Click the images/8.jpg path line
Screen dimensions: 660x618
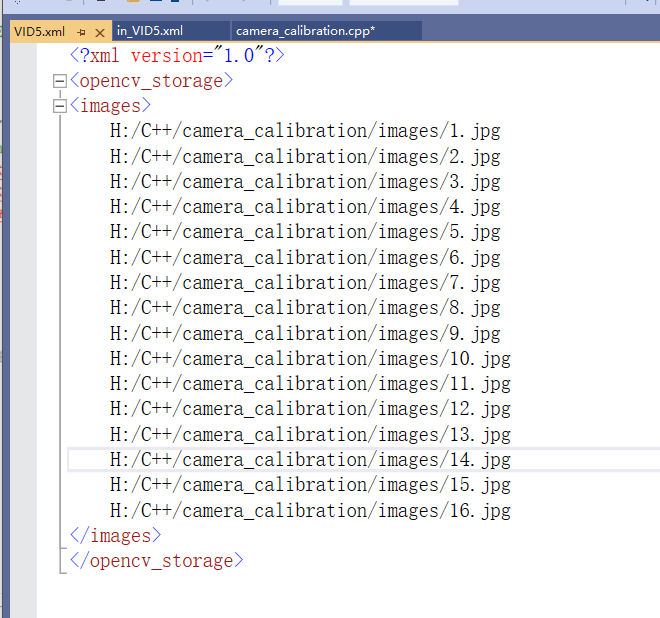point(305,308)
